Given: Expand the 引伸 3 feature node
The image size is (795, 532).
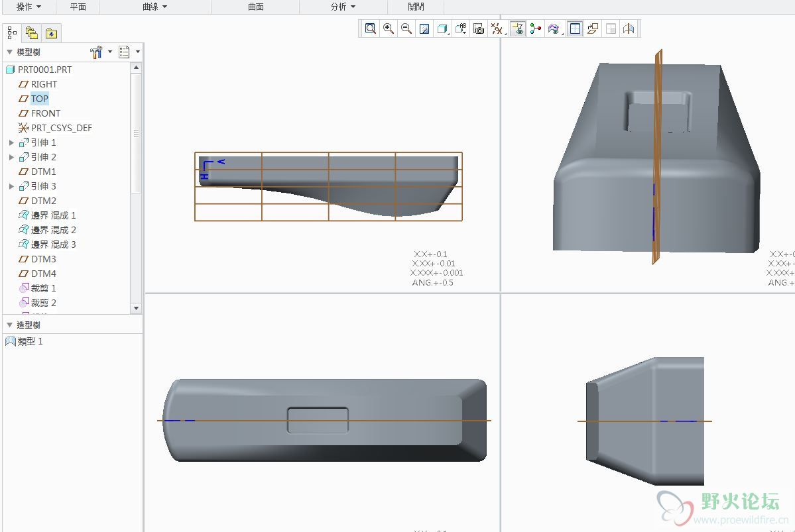Looking at the screenshot, I should (x=11, y=186).
